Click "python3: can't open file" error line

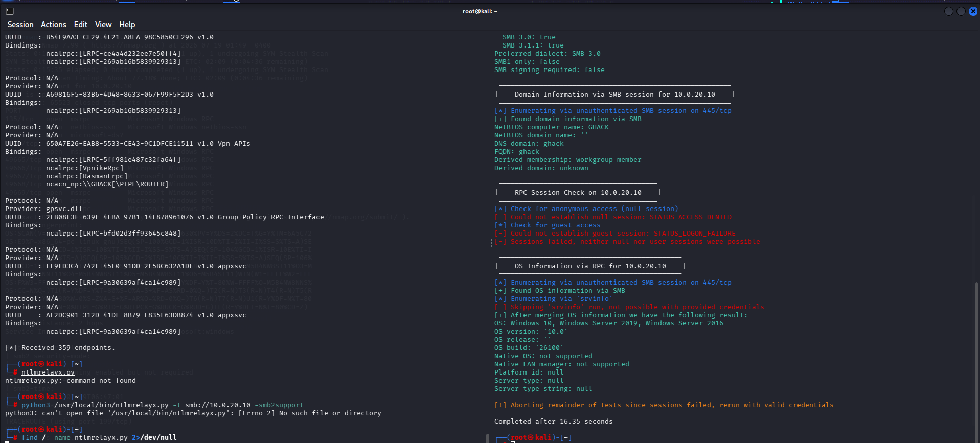(x=193, y=413)
